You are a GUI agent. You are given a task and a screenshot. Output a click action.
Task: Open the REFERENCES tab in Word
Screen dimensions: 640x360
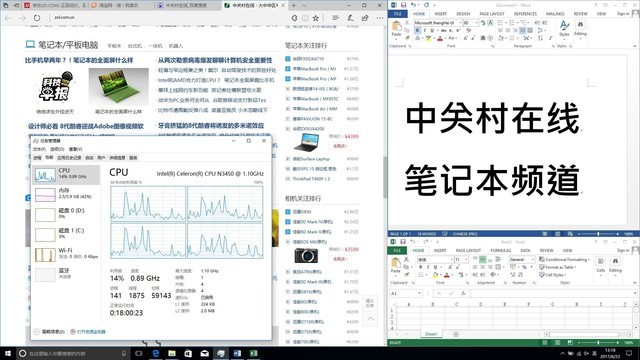click(525, 13)
